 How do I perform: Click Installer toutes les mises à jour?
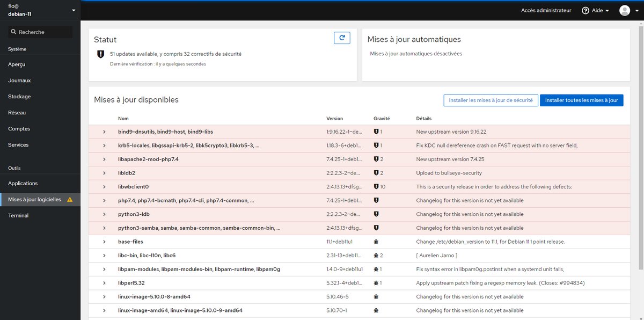click(581, 100)
